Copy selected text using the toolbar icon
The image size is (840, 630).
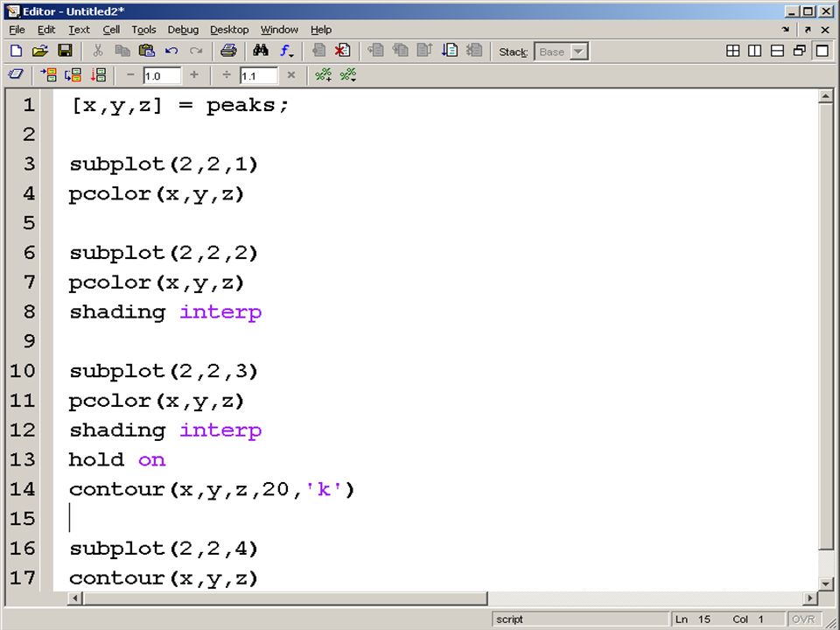pos(122,51)
